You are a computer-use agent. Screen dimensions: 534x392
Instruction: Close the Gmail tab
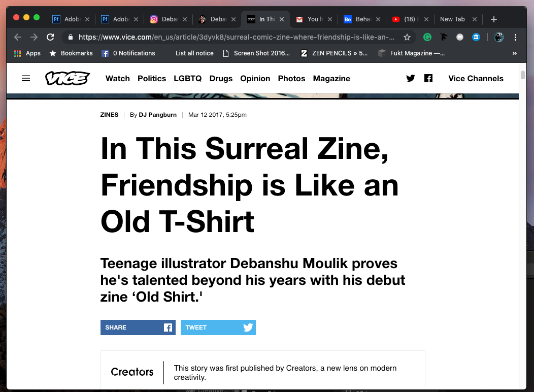click(x=329, y=19)
